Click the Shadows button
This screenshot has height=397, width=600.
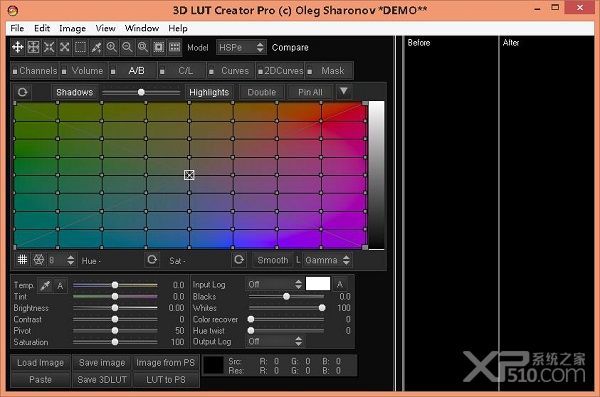(x=75, y=92)
